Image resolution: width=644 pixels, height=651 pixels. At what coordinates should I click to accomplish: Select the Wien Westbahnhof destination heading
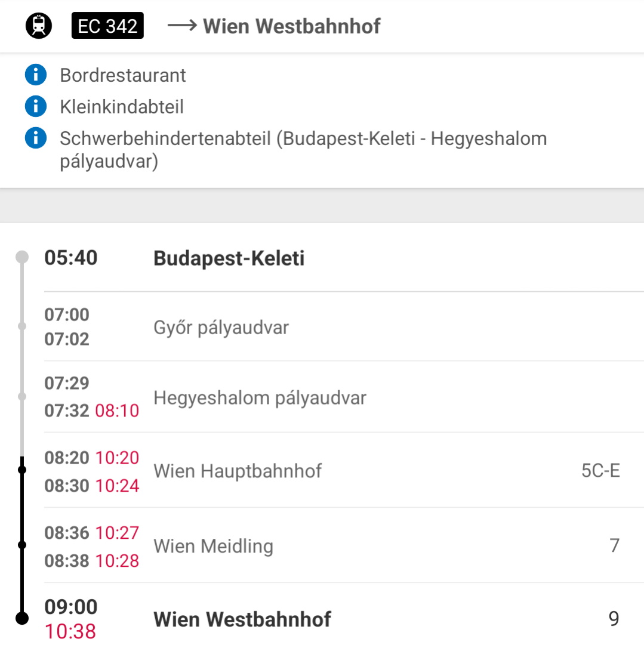pos(291,27)
